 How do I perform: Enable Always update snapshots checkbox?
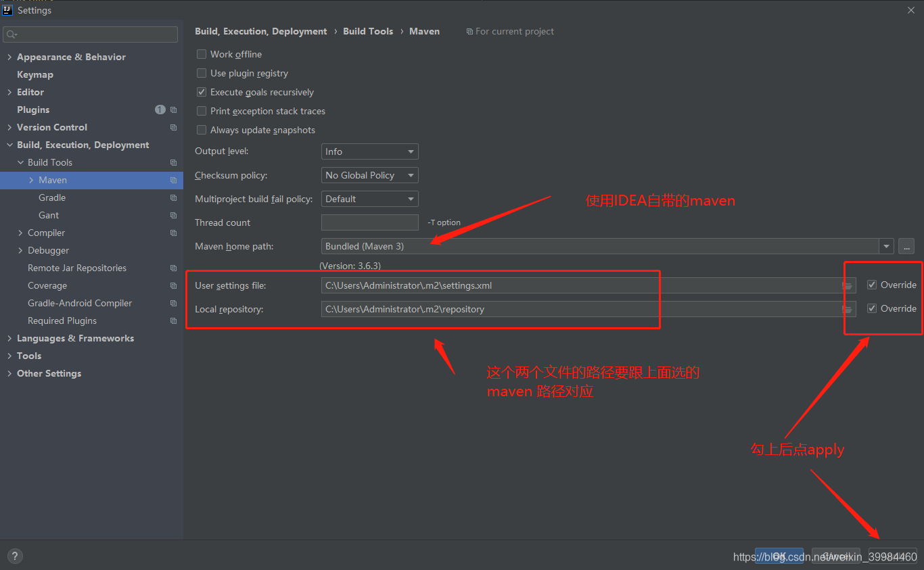coord(202,130)
